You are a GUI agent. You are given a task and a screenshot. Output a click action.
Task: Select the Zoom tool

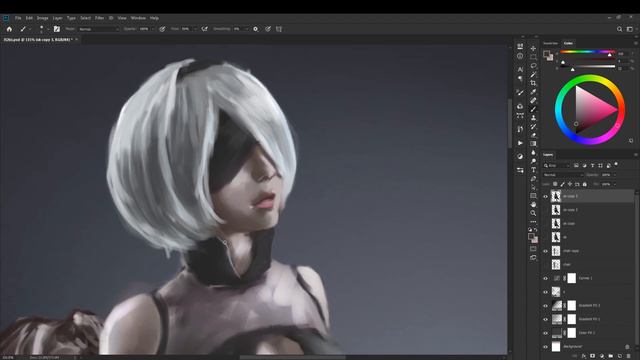click(533, 213)
